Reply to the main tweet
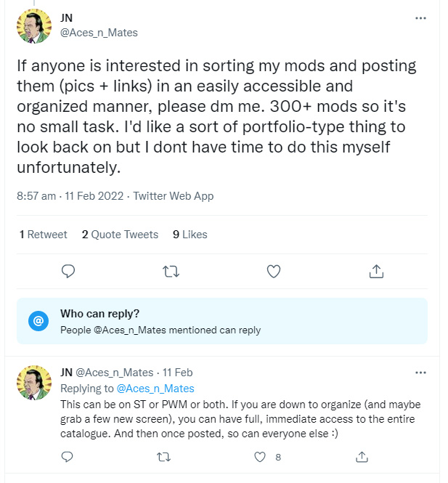The image size is (448, 483). pyautogui.click(x=68, y=271)
